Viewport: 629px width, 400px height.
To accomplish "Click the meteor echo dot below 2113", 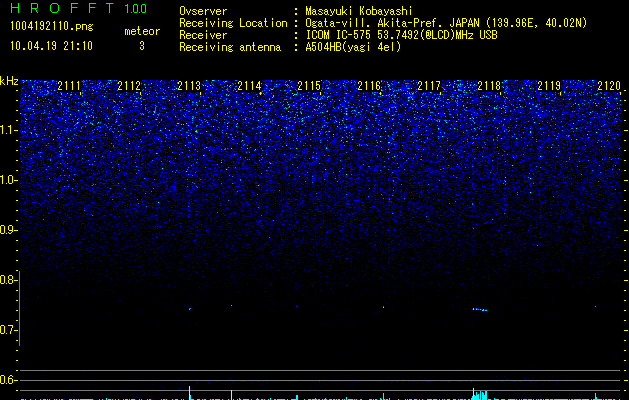I will click(x=190, y=309).
